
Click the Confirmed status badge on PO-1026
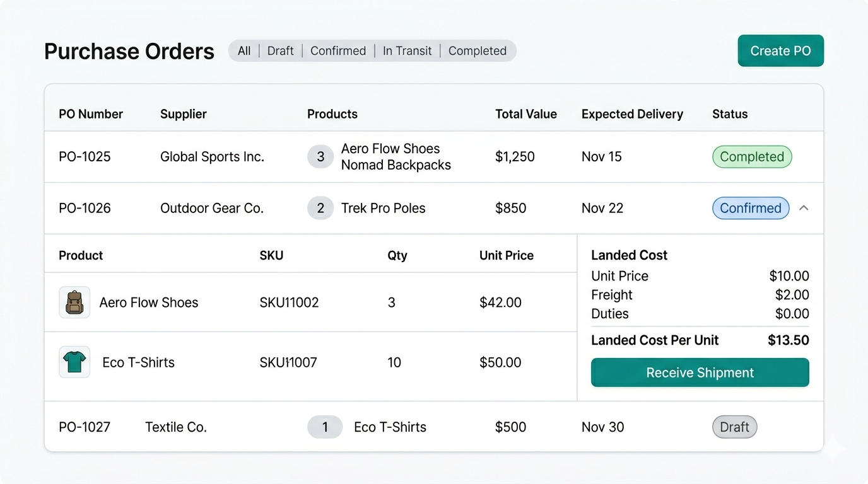pos(751,209)
